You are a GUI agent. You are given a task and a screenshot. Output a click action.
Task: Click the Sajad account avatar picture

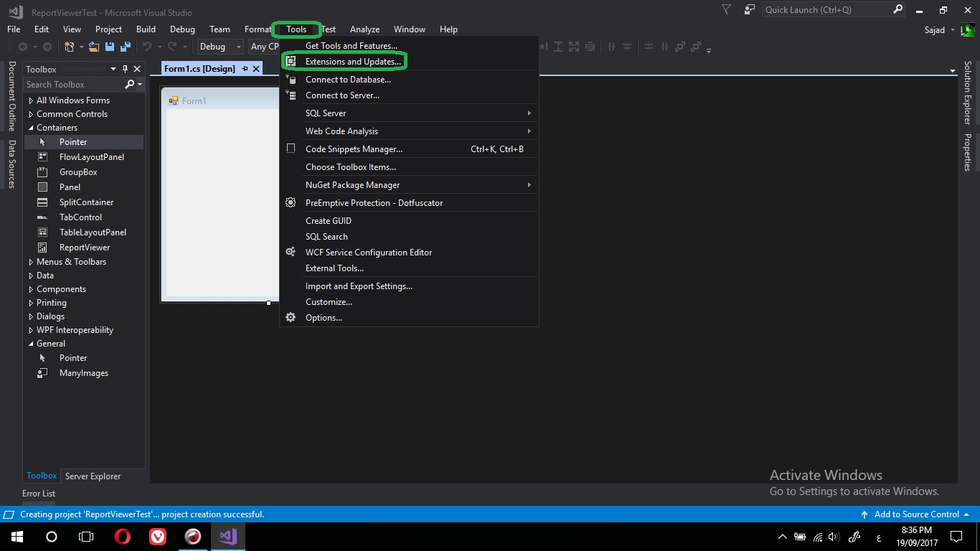point(969,30)
